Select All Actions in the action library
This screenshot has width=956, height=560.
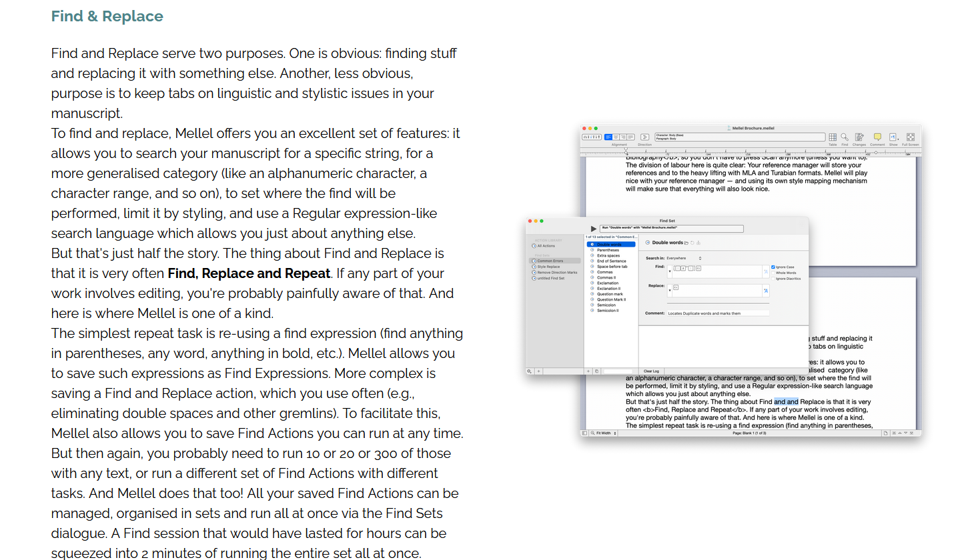click(546, 246)
